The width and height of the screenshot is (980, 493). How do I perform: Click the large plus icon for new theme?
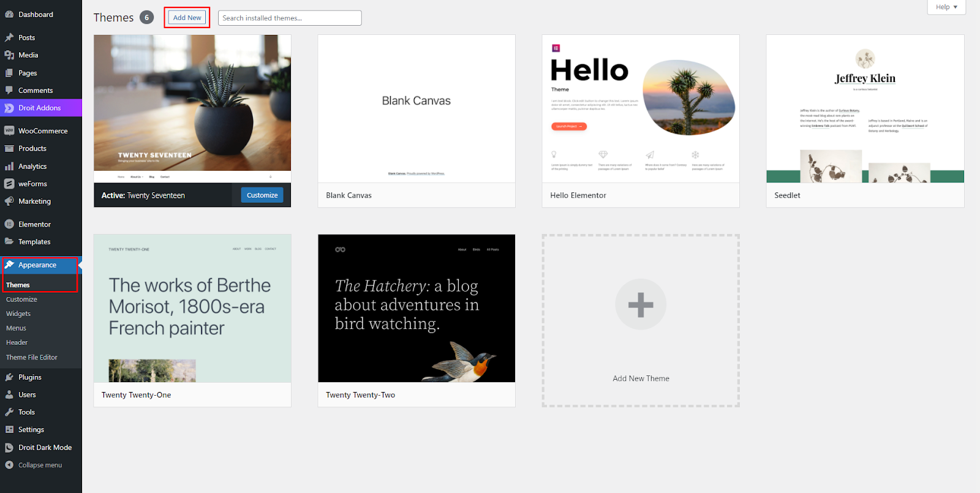tap(641, 304)
